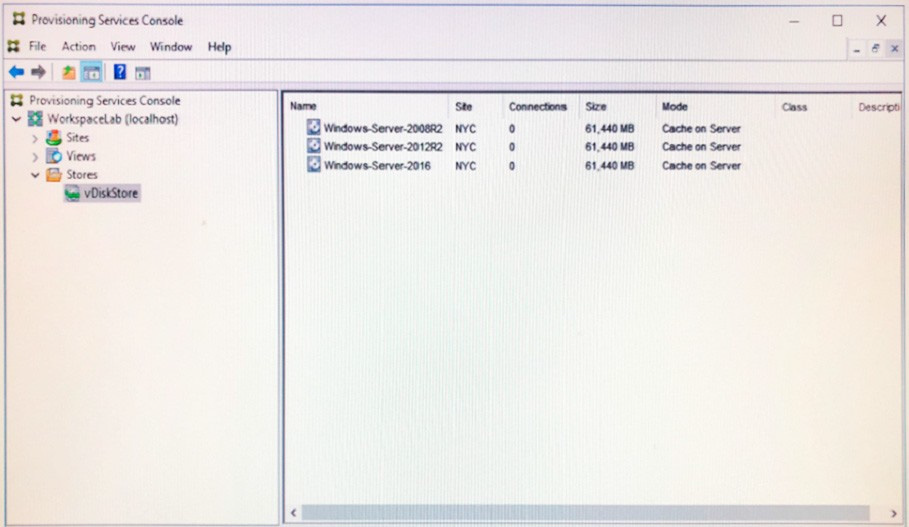Click the Sites node icon
Image resolution: width=909 pixels, height=527 pixels.
tap(54, 137)
